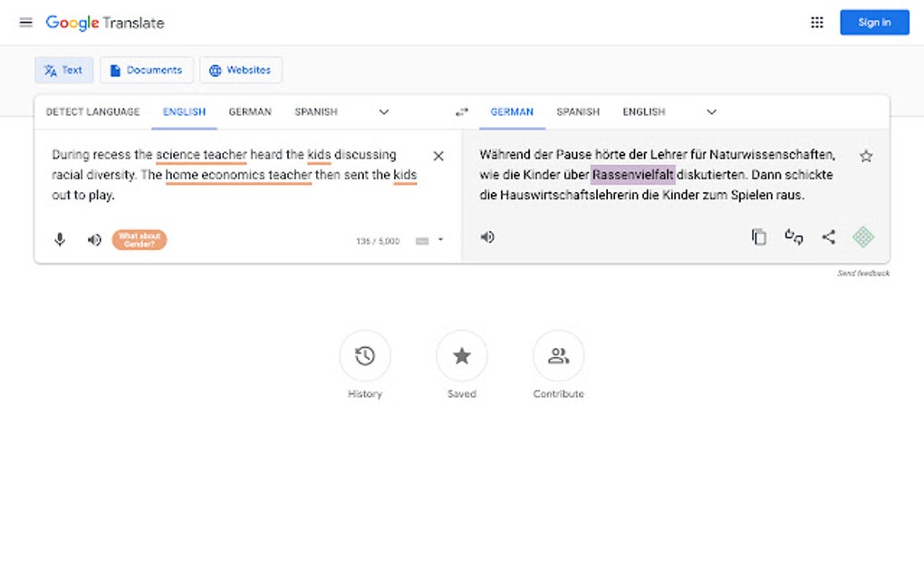Open more source languages dropdown

pos(383,111)
